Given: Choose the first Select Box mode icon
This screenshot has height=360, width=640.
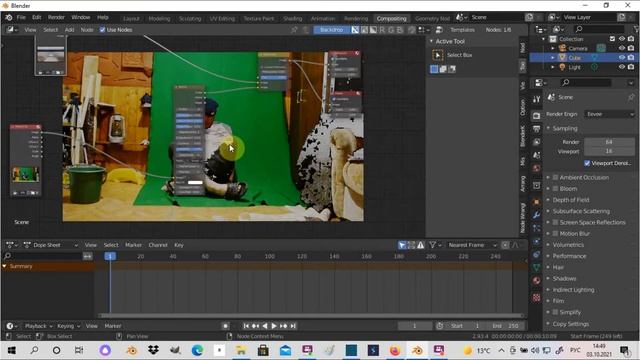Looking at the screenshot, I should click(x=434, y=69).
